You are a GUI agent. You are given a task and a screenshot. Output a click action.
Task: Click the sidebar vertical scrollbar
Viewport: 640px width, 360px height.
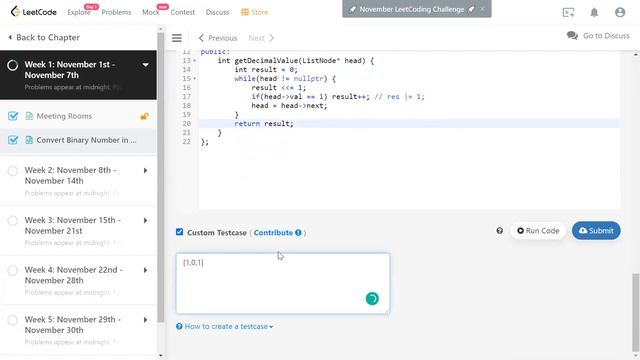160,176
